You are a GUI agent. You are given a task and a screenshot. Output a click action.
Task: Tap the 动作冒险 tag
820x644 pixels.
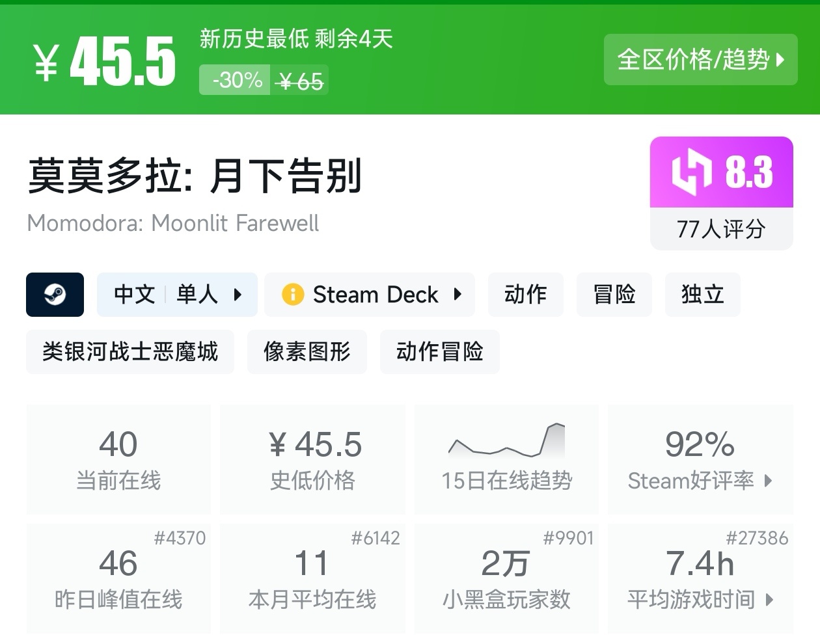coord(439,352)
